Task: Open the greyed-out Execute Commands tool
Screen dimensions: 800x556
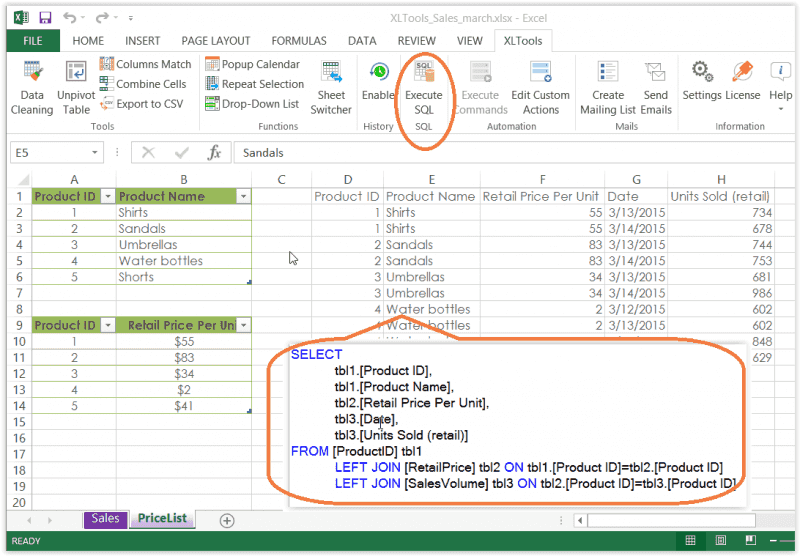Action: click(x=480, y=88)
